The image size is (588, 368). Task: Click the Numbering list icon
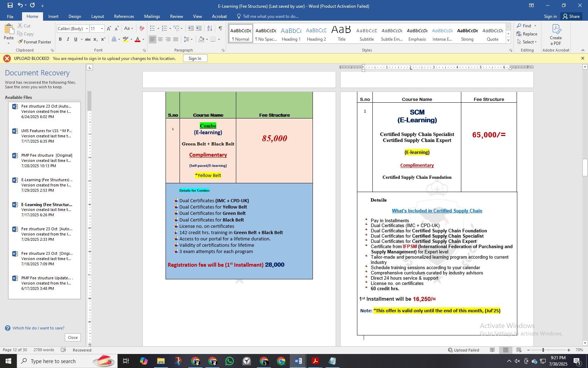[164, 29]
